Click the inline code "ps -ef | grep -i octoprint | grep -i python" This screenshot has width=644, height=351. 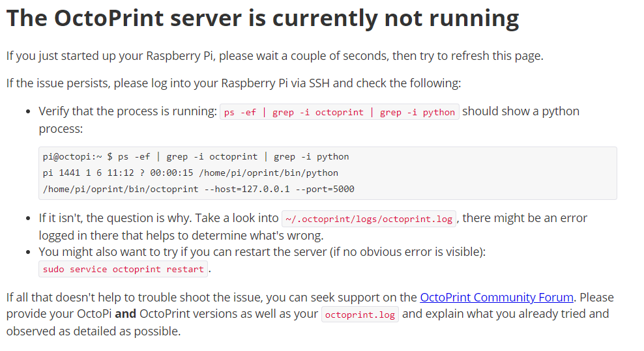click(x=340, y=112)
